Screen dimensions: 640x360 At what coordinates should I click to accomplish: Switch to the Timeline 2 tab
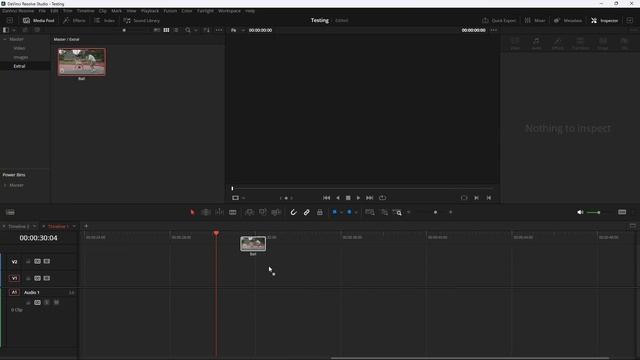[19, 226]
